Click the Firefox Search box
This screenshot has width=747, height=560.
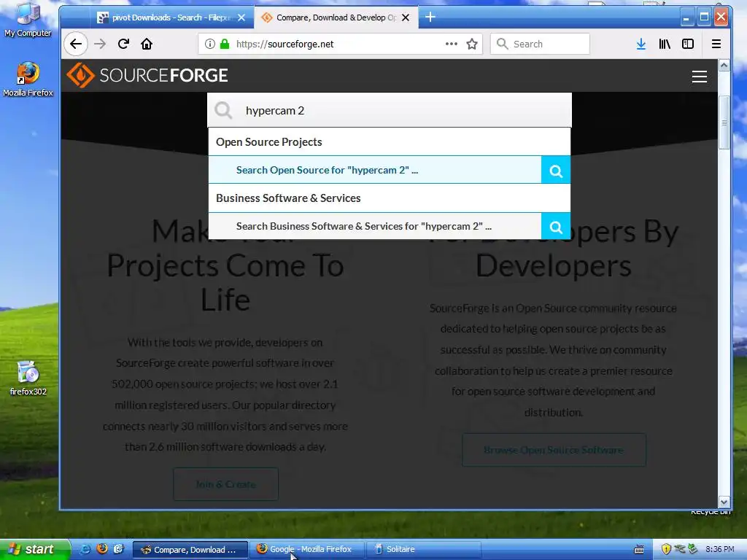(541, 44)
